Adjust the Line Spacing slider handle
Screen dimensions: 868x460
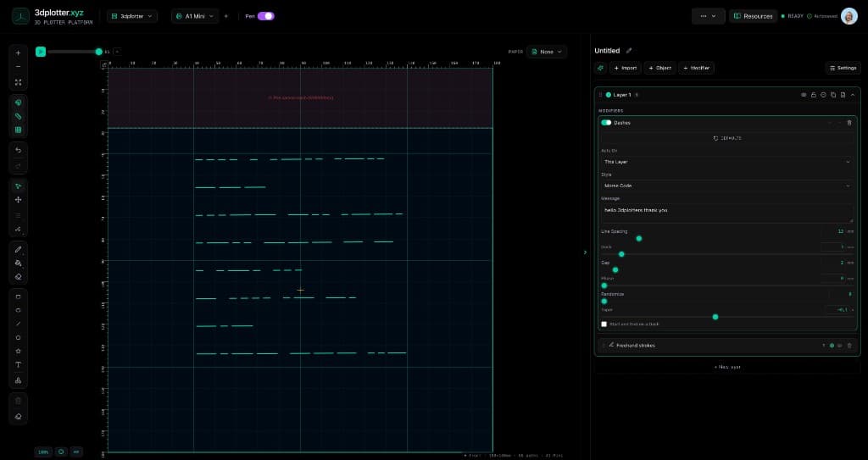point(639,239)
